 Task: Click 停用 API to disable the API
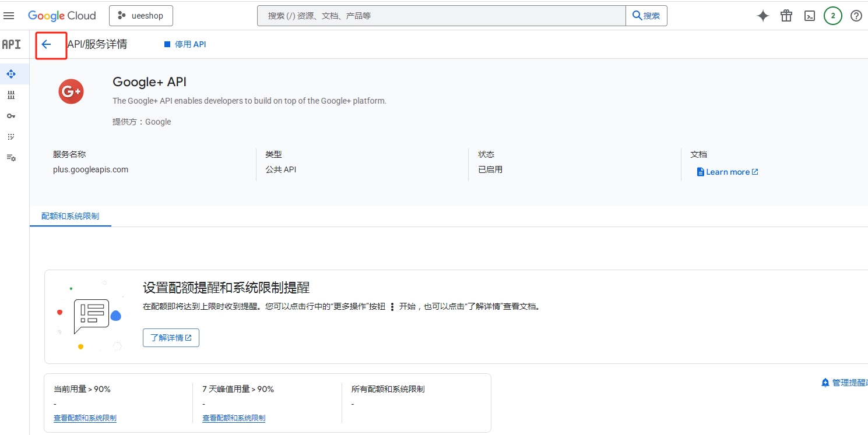tap(185, 44)
